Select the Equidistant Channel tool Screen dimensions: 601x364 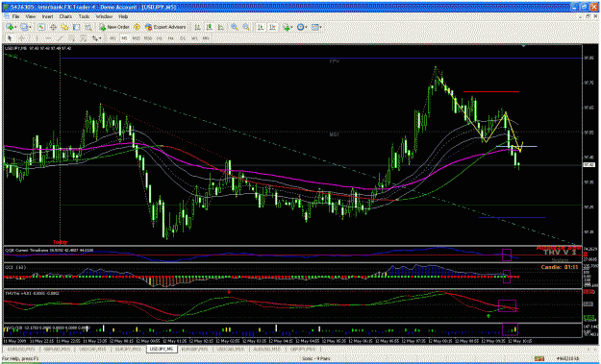[x=72, y=38]
